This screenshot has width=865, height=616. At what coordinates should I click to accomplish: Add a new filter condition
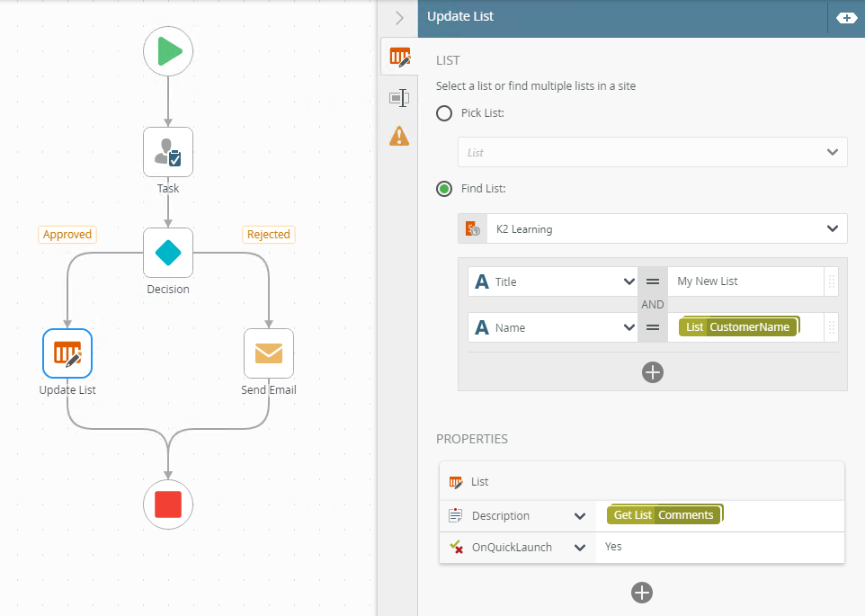pyautogui.click(x=653, y=372)
